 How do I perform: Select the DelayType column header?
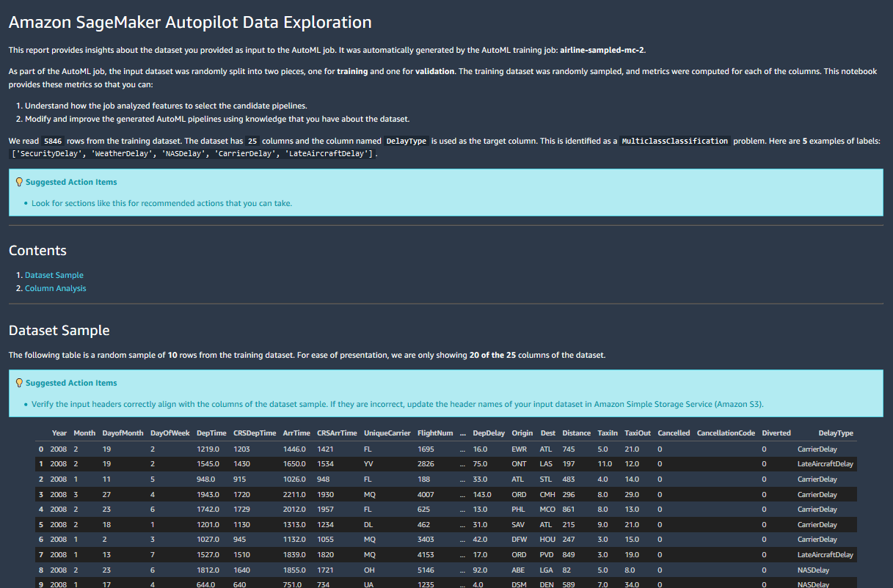(x=836, y=433)
